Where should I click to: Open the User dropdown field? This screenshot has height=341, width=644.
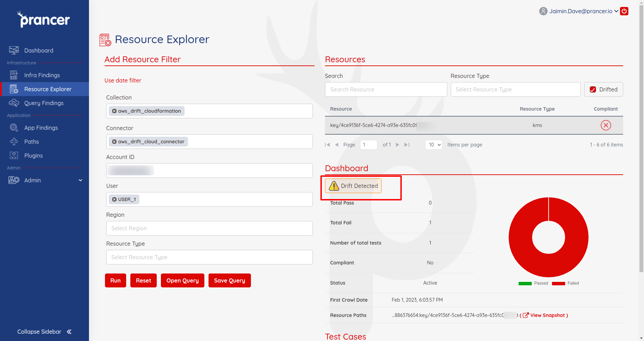[209, 199]
